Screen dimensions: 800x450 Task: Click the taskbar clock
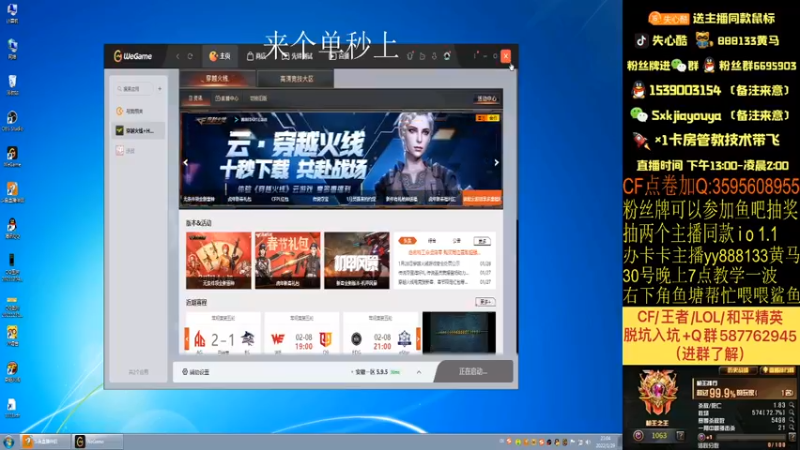pyautogui.click(x=606, y=442)
